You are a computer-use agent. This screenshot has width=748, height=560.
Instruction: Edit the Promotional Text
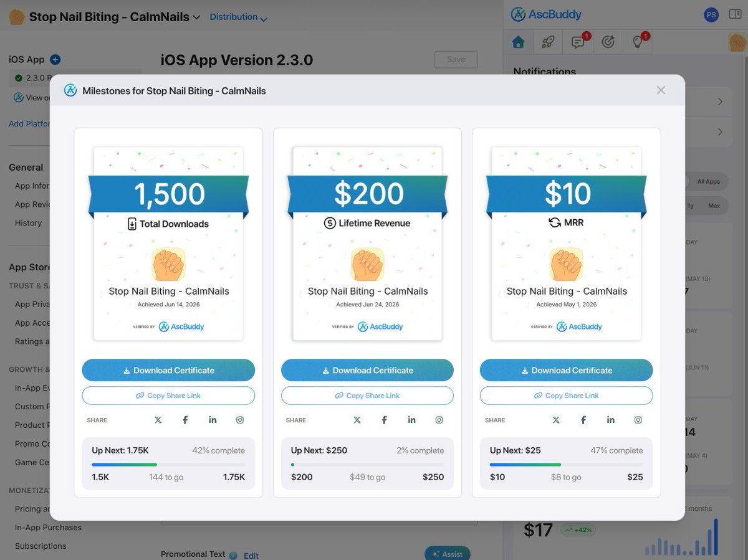coord(251,556)
